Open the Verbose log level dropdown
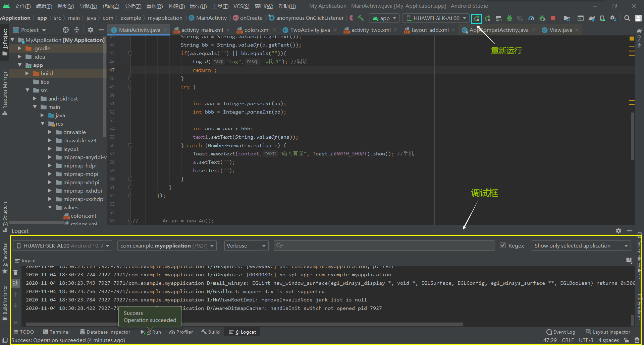 (246, 246)
